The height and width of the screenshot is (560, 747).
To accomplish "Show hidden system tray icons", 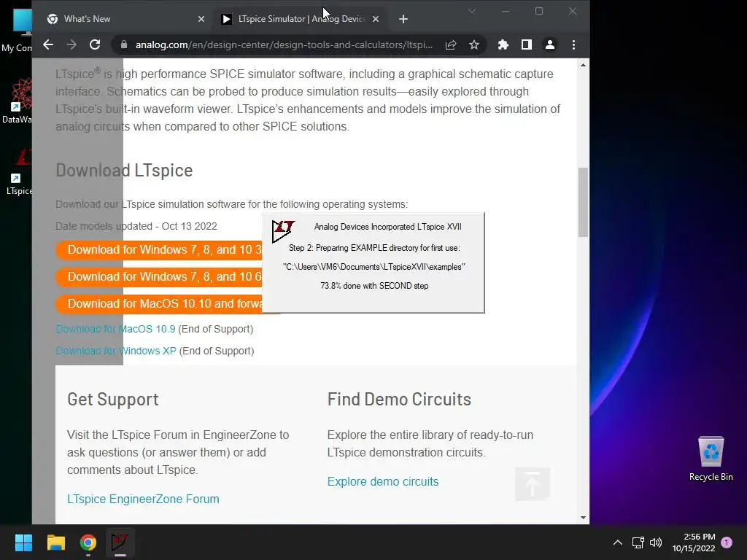I will 617,542.
